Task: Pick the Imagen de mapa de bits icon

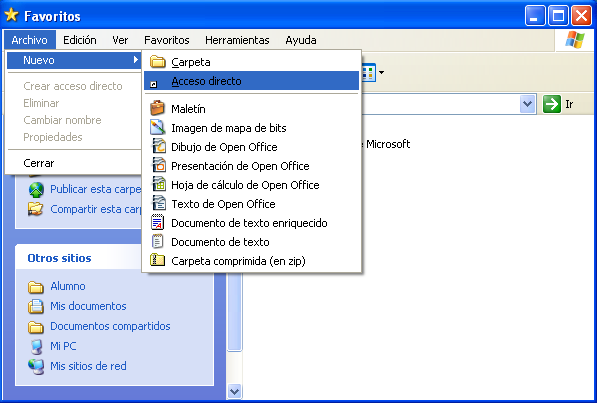Action: (157, 128)
